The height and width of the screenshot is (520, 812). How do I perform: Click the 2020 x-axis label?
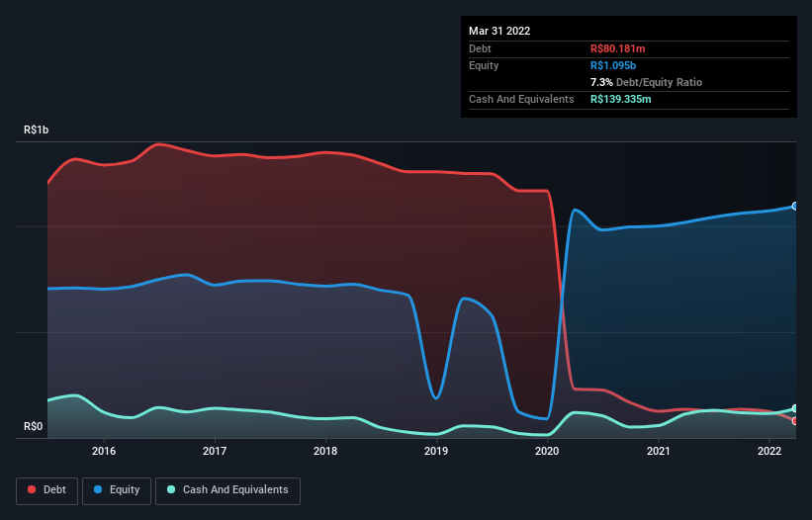pos(547,451)
